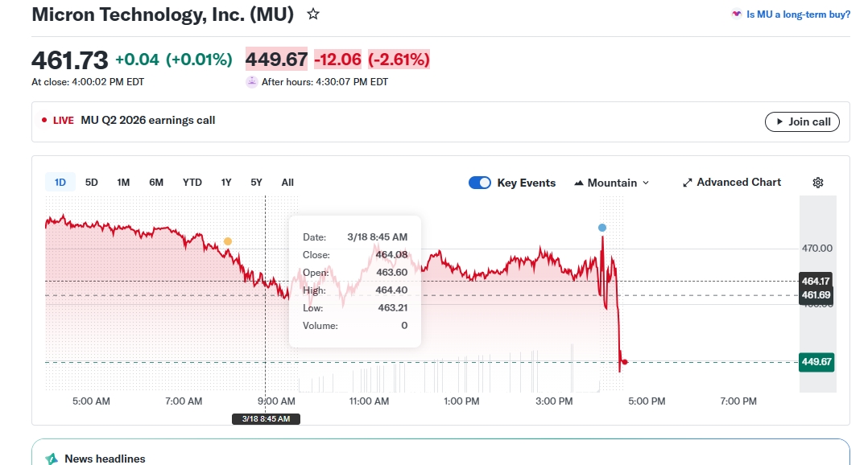
Task: Open chart settings gear icon
Action: coord(818,183)
